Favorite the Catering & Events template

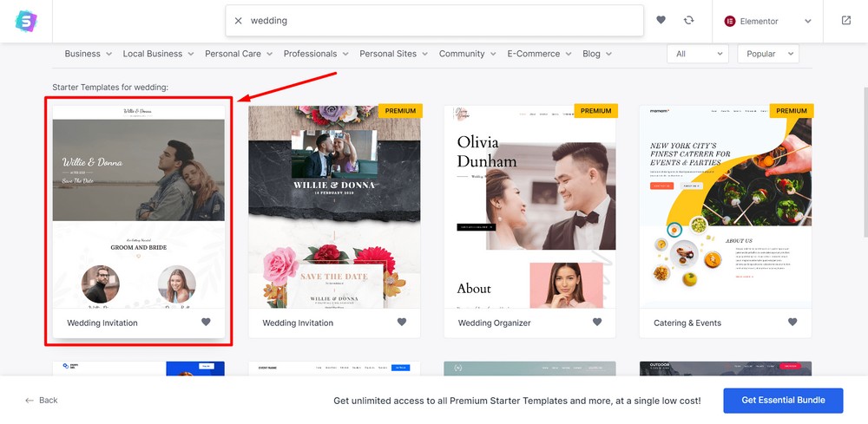coord(792,323)
